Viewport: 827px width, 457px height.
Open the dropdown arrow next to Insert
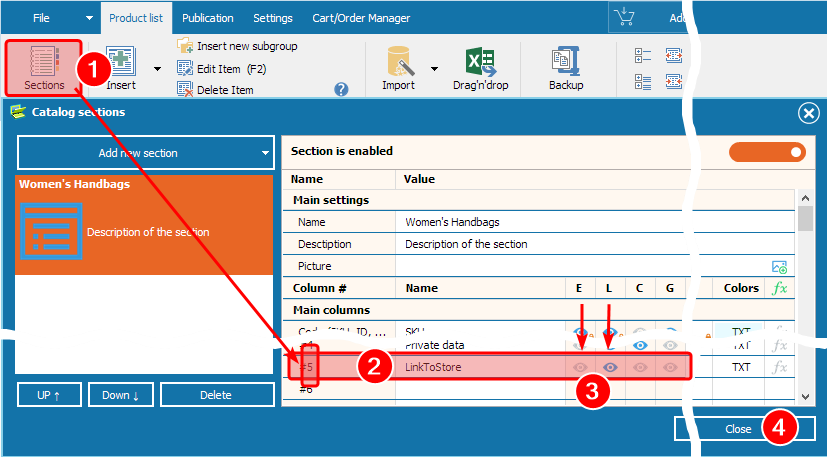[x=157, y=69]
